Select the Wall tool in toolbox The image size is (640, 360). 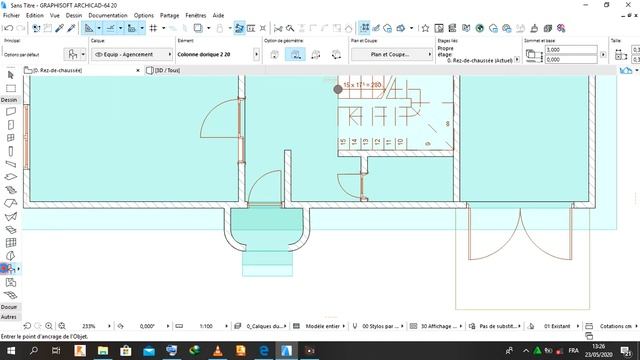point(11,111)
